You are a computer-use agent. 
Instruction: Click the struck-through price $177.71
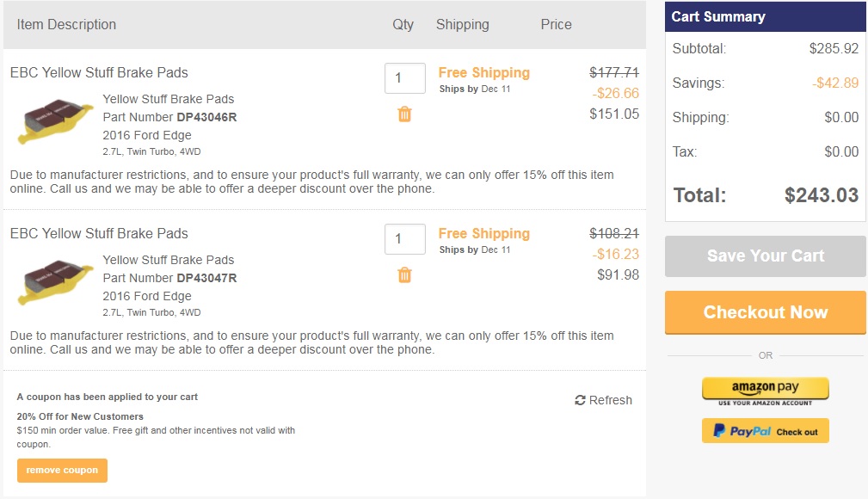(x=614, y=72)
